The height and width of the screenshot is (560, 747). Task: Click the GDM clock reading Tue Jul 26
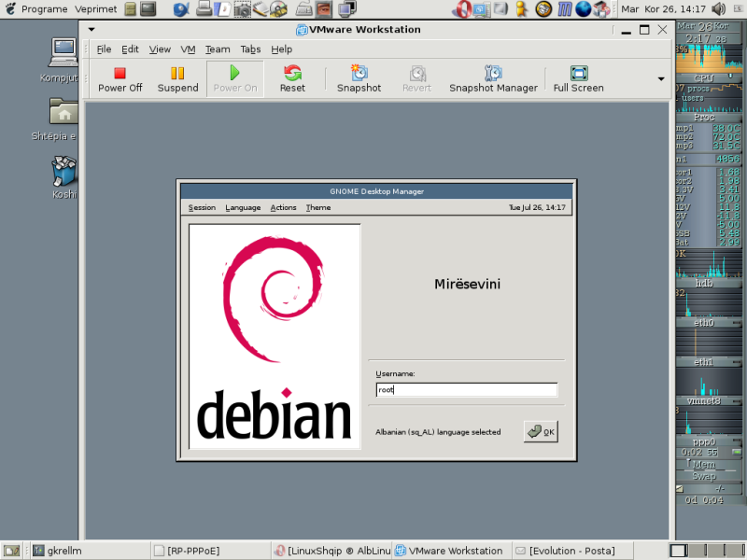pos(537,207)
